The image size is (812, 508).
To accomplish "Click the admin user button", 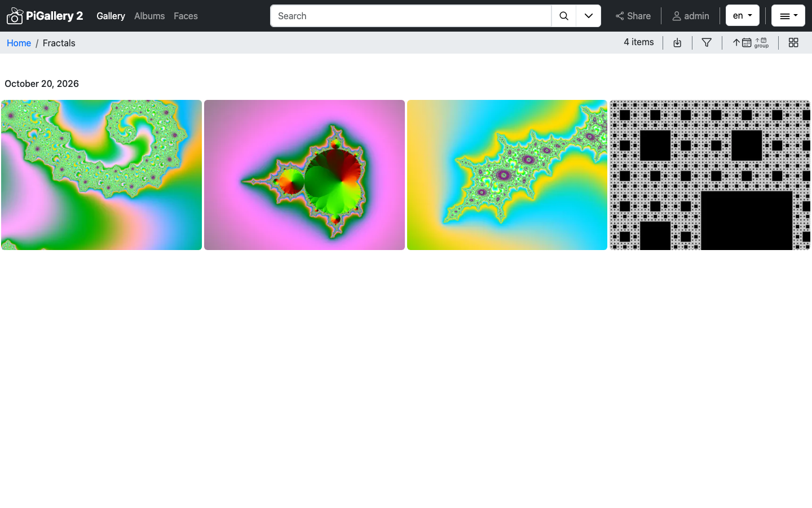I will tap(690, 16).
